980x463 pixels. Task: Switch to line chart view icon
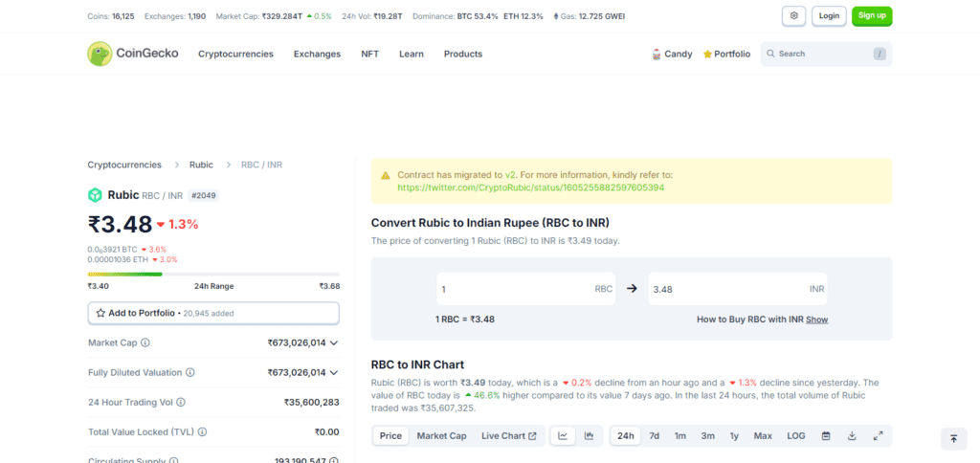point(563,436)
